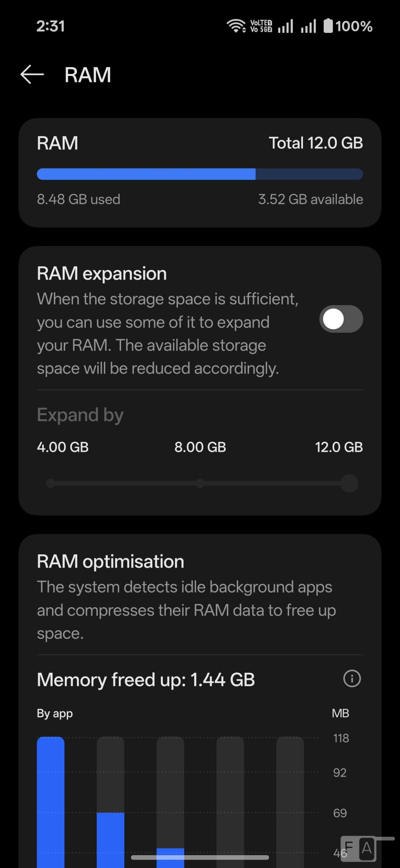Tap the third app bar in chart
The width and height of the screenshot is (400, 868).
170,800
